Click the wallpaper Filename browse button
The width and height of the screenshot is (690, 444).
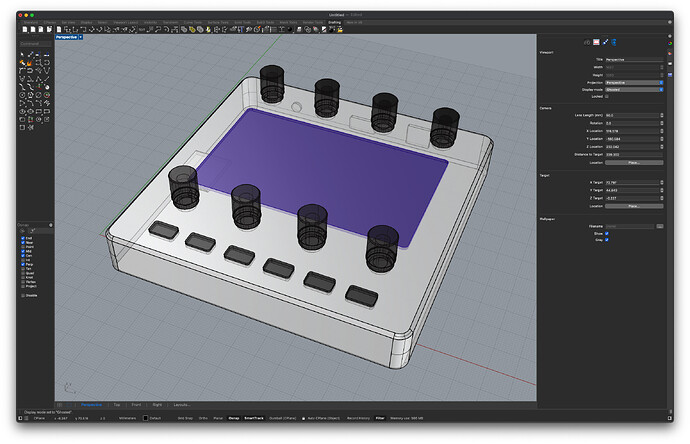(x=660, y=226)
